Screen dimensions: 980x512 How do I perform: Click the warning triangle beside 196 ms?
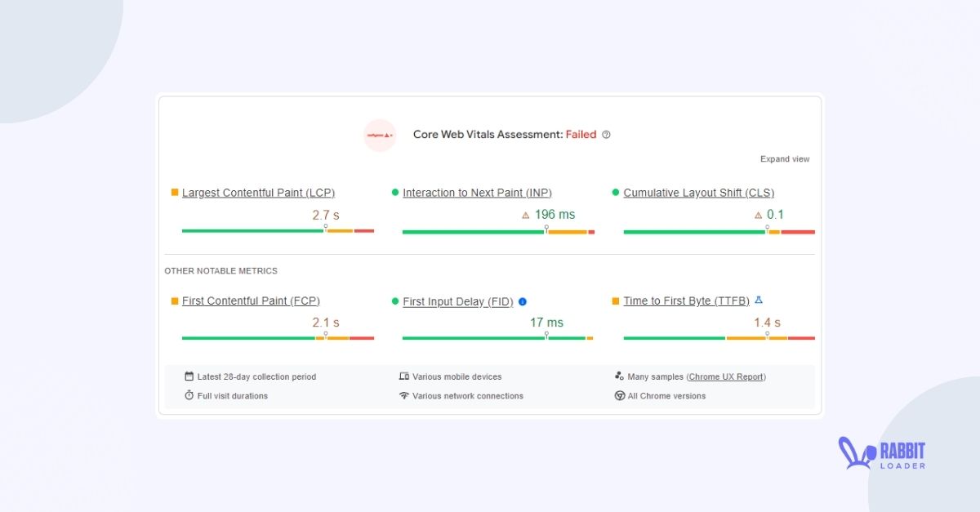coord(525,215)
